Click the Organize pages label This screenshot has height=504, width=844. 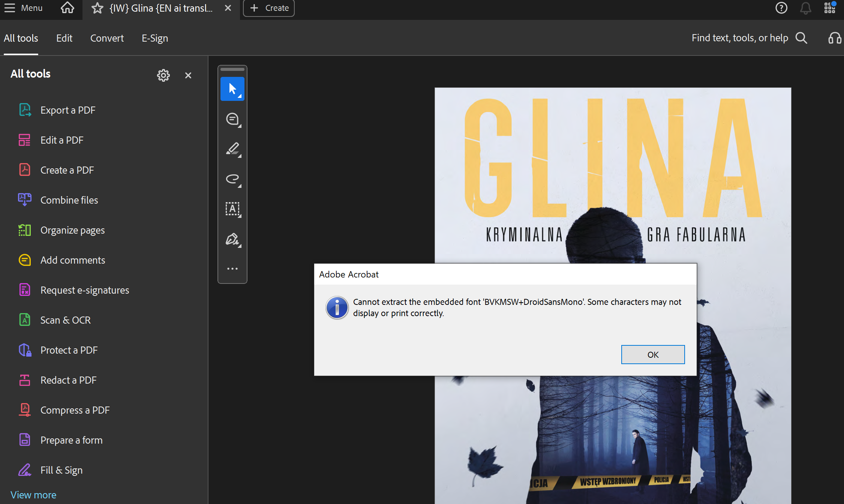[x=72, y=230]
